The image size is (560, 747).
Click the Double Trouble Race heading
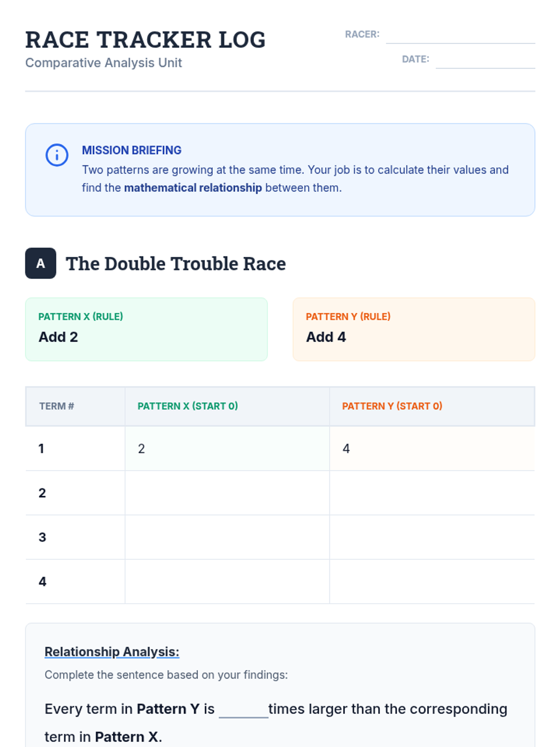175,264
